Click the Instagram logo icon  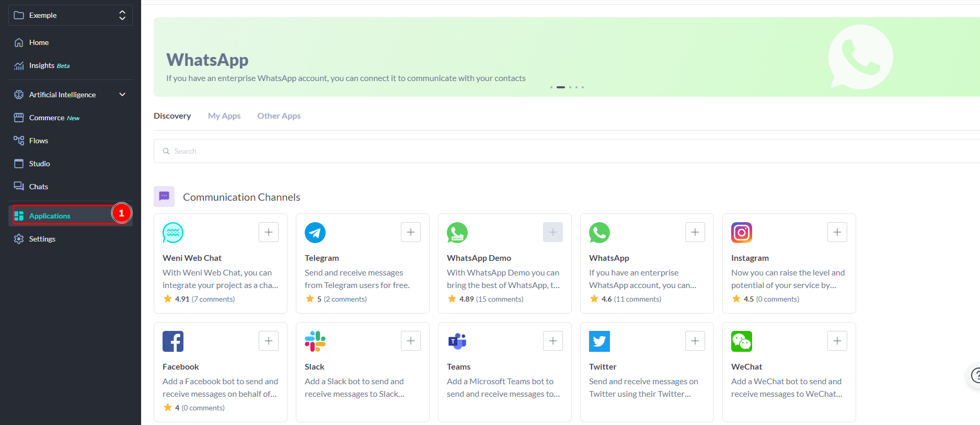741,233
